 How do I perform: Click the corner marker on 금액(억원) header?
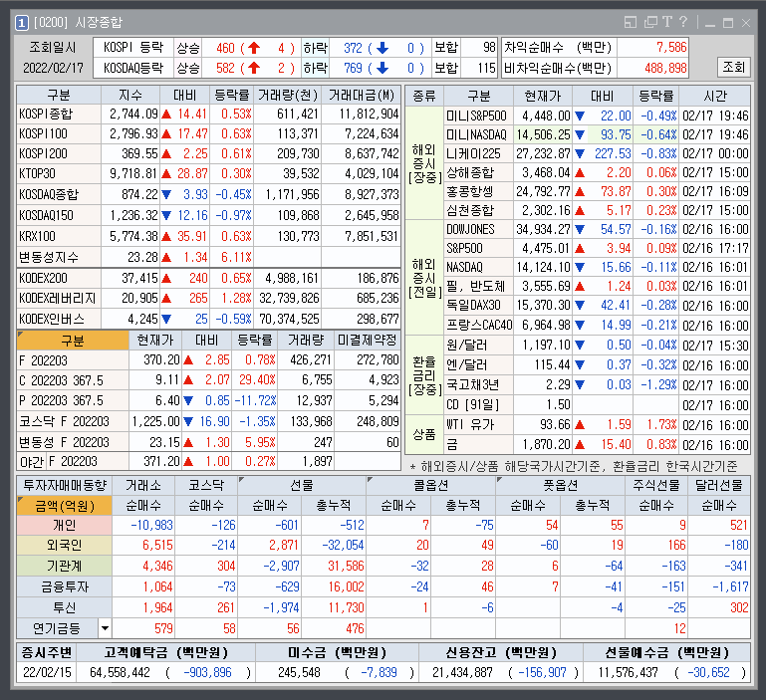21,500
